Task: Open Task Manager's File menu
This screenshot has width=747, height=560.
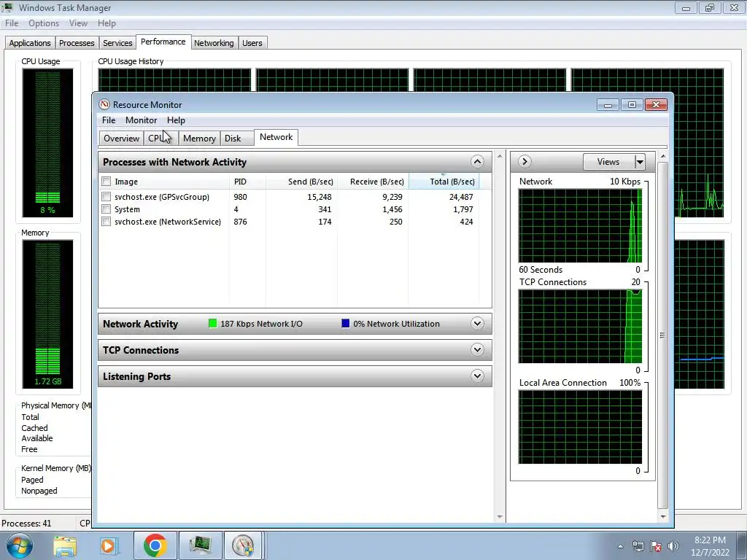Action: point(12,23)
